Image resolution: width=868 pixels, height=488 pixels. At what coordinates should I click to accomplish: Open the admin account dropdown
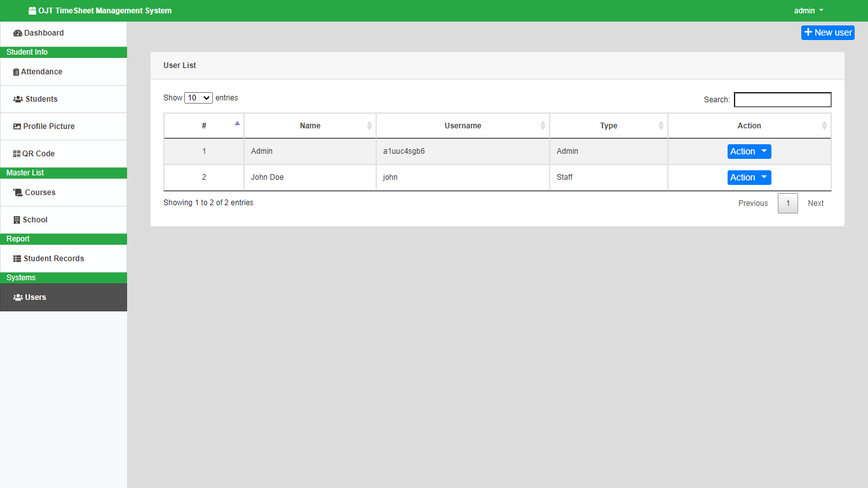pos(808,11)
